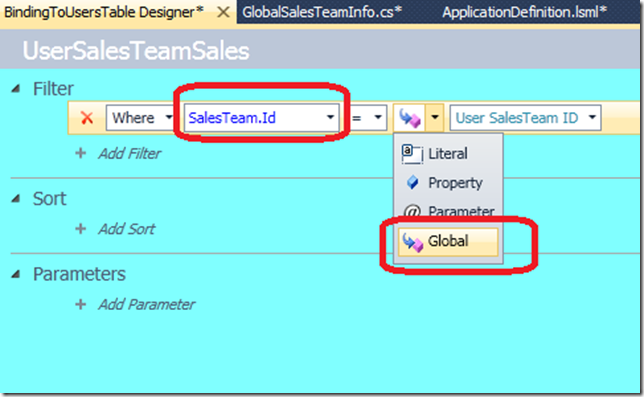Click the @ Parameter icon

click(x=412, y=212)
